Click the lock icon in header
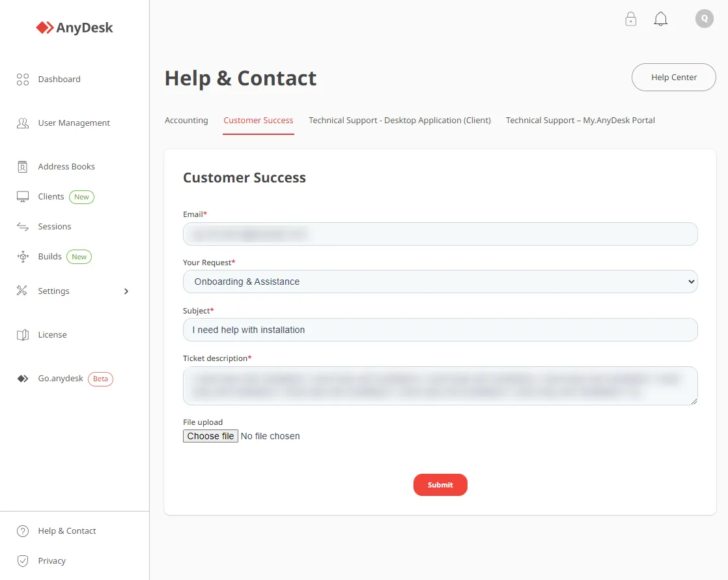Screen dimensions: 728x580 tap(630, 19)
